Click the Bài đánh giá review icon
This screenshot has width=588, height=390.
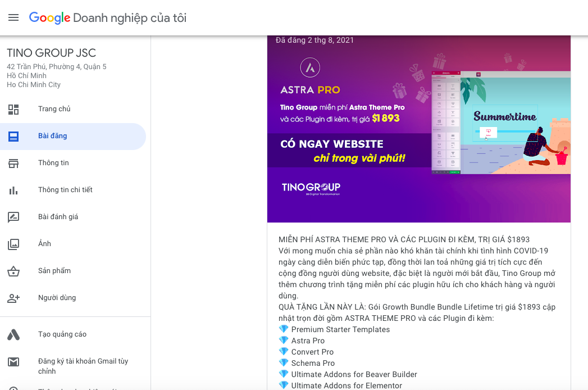pos(13,217)
